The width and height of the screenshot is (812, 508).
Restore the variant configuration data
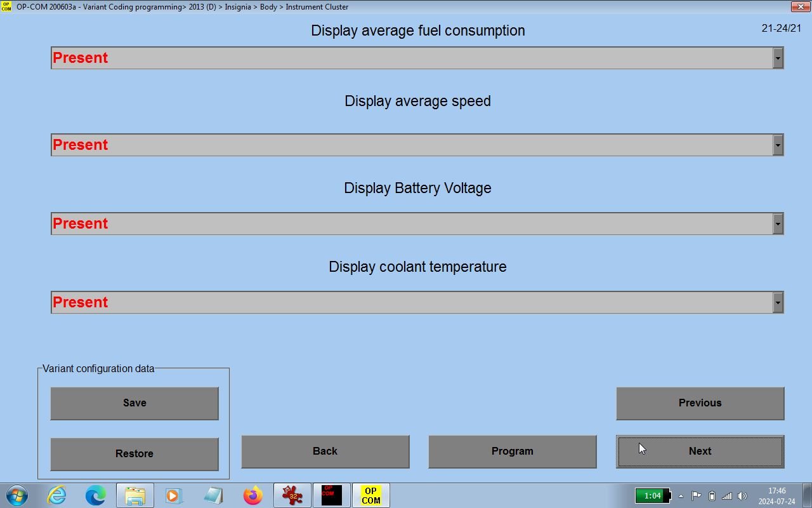(x=134, y=454)
